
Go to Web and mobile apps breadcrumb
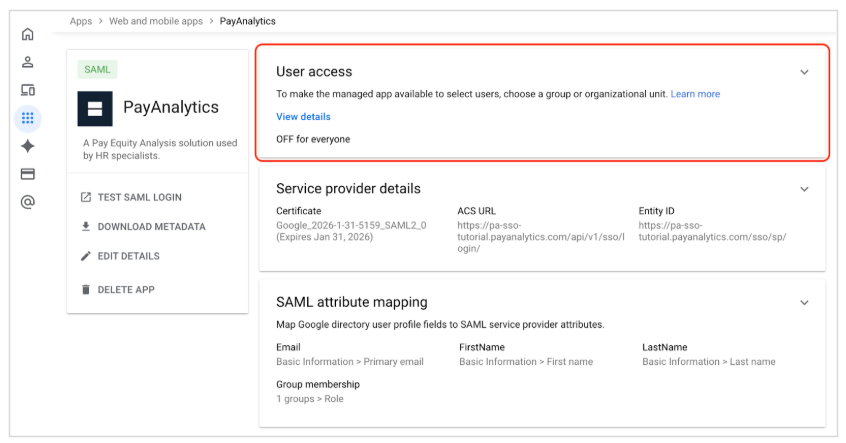[x=156, y=21]
